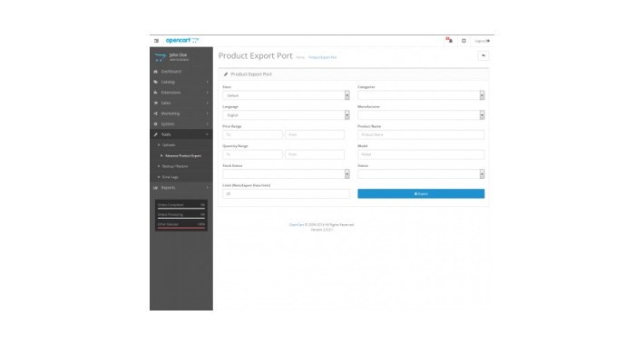
Task: Collapse the Tools menu arrow
Action: pyautogui.click(x=207, y=134)
